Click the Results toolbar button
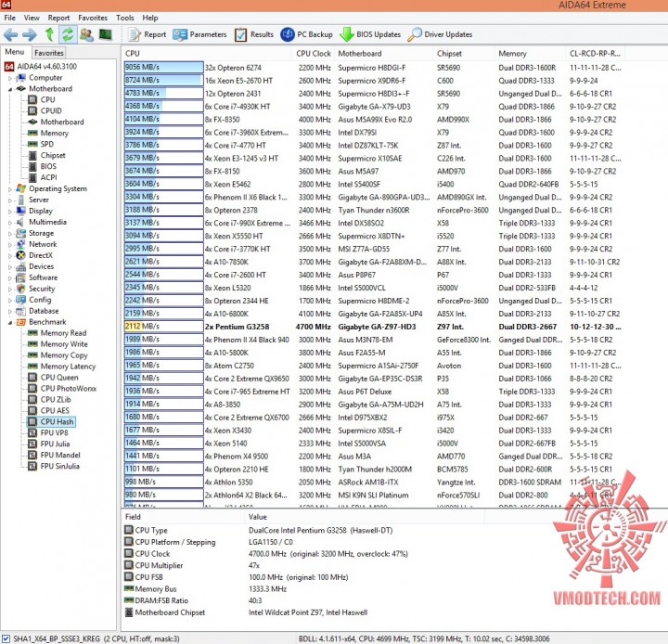This screenshot has height=644, width=668. click(254, 34)
